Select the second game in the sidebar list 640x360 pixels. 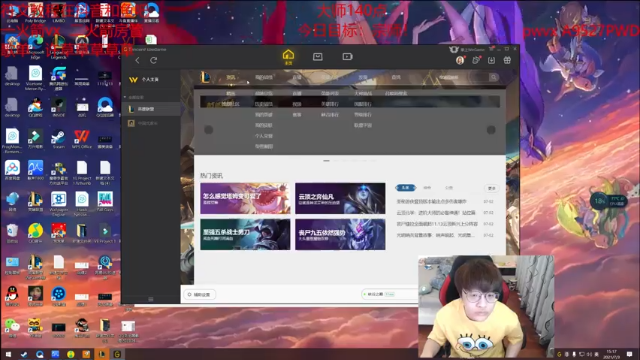151,123
